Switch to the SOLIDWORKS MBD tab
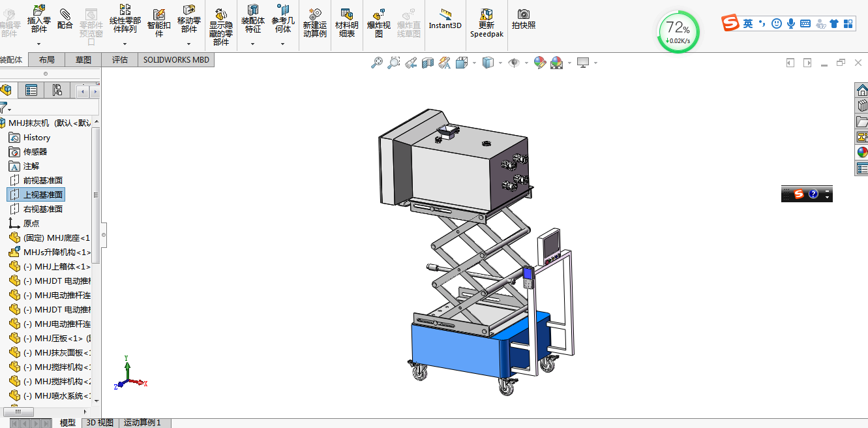The image size is (868, 428). click(176, 59)
